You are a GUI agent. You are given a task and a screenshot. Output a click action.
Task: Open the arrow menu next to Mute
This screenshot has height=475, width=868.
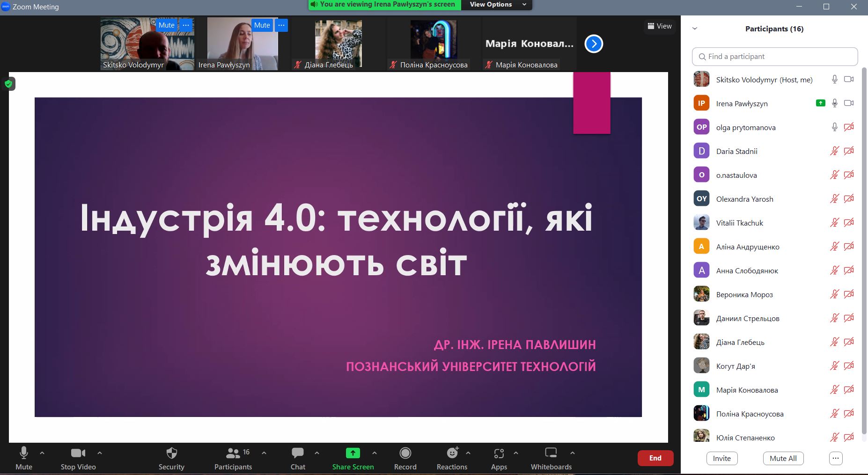[42, 453]
